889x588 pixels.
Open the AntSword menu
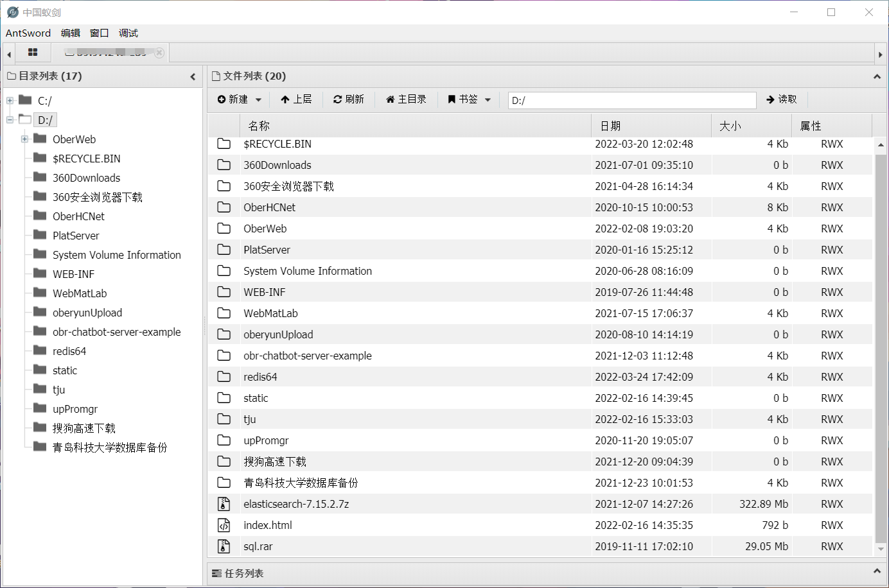28,33
